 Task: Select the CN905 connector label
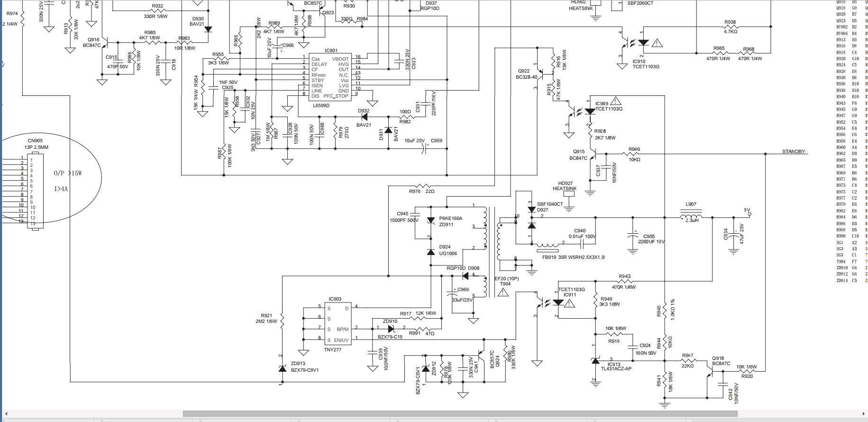point(35,141)
